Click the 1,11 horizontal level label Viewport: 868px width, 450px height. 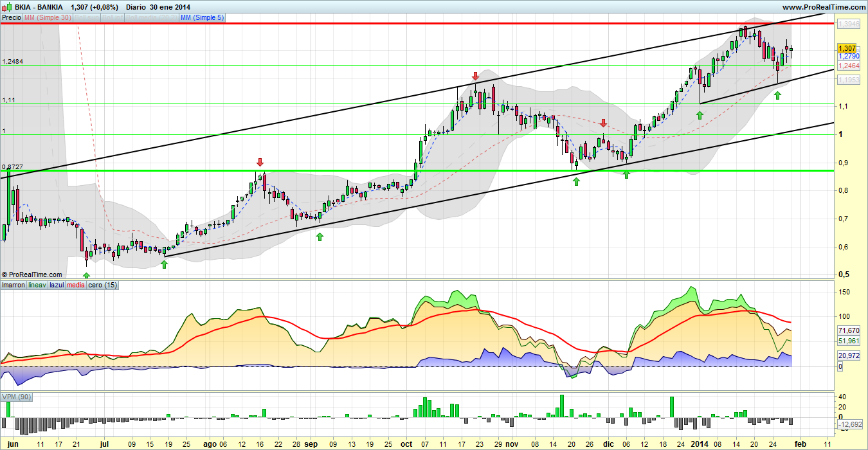8,100
